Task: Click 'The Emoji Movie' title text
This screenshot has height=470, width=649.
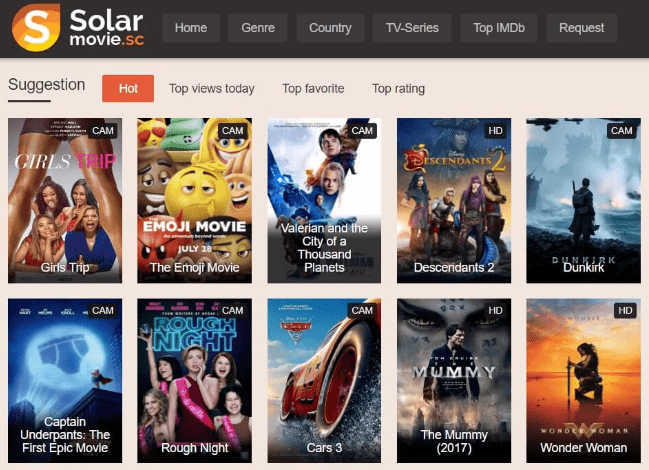Action: pos(195,268)
